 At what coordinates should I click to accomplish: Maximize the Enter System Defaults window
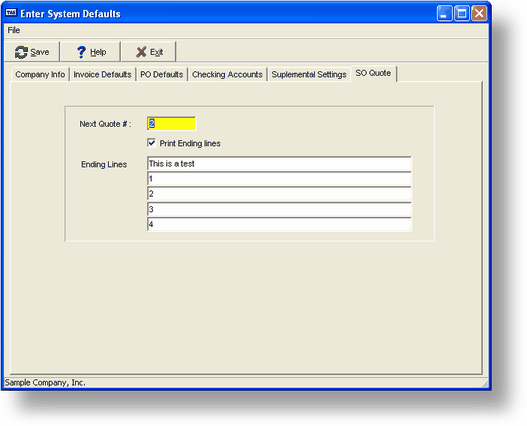(462, 13)
